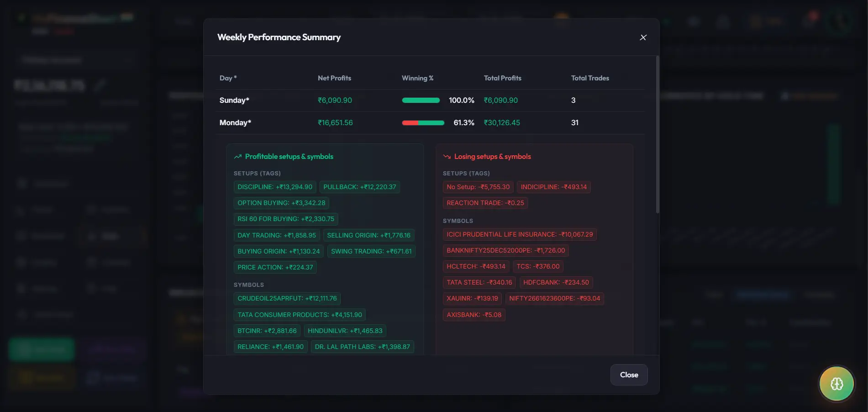Click the No Setup -₹5,755.30 tag

[x=478, y=187]
